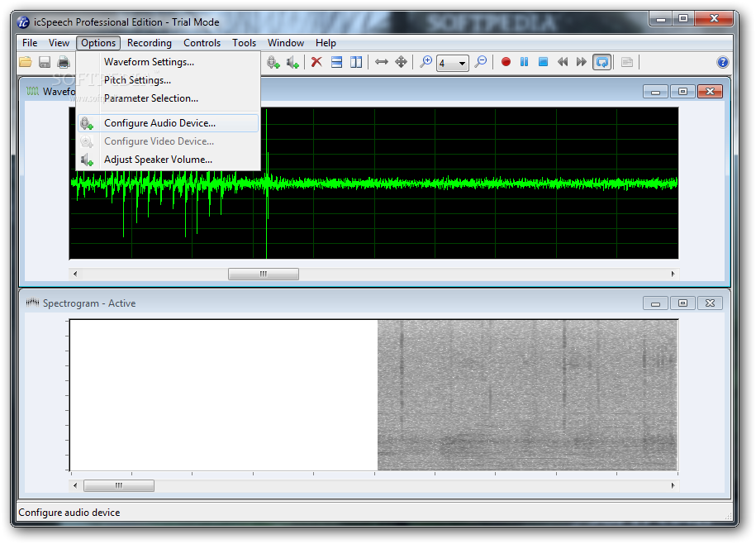Open the Controls menu

coord(202,43)
